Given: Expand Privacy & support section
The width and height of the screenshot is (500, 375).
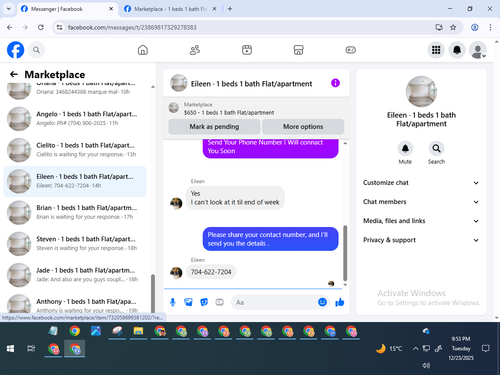Looking at the screenshot, I should (x=421, y=240).
